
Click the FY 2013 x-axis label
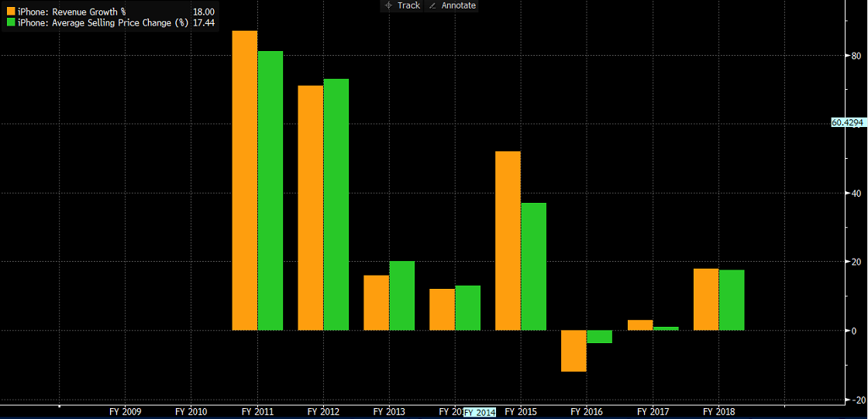click(x=389, y=412)
